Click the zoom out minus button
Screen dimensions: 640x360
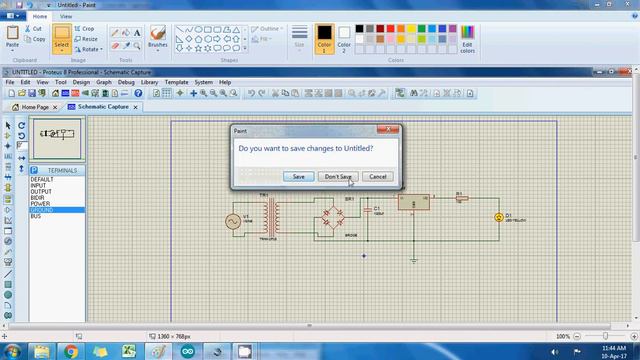tap(577, 336)
